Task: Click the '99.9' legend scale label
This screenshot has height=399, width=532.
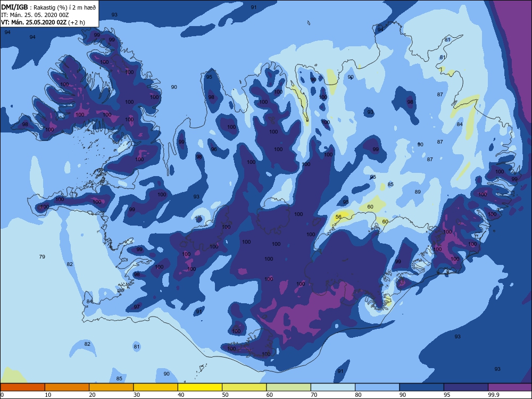Action: click(x=494, y=395)
